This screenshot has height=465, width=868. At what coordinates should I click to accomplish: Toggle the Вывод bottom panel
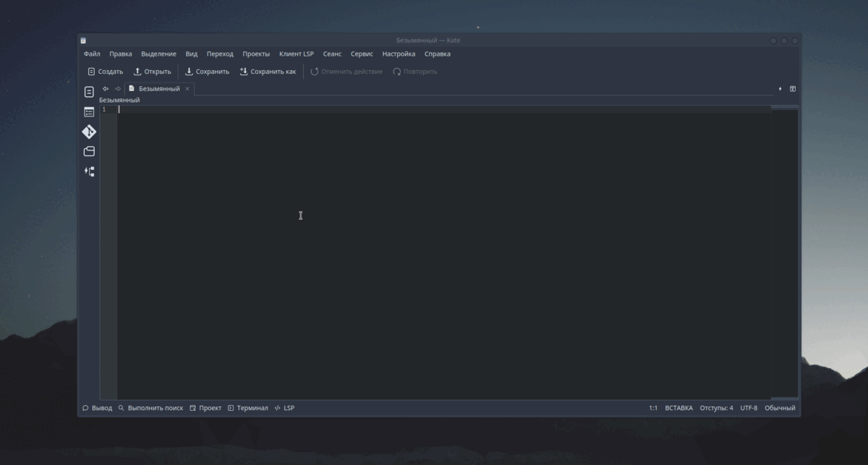click(97, 408)
